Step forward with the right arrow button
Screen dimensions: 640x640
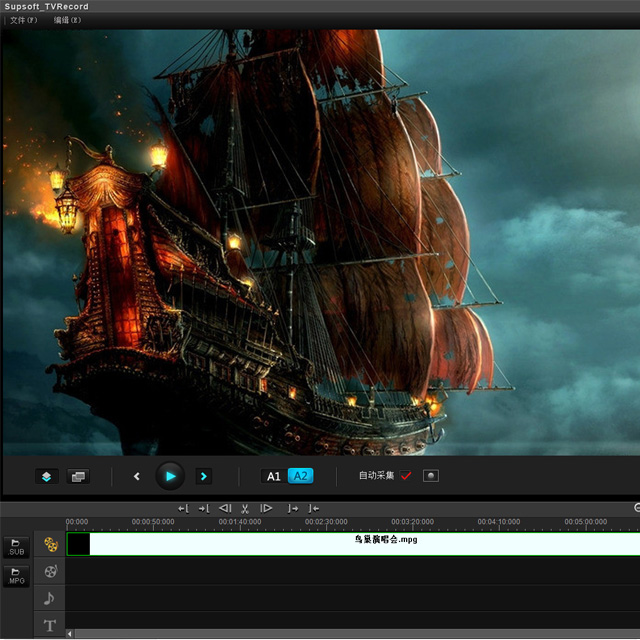coord(204,476)
